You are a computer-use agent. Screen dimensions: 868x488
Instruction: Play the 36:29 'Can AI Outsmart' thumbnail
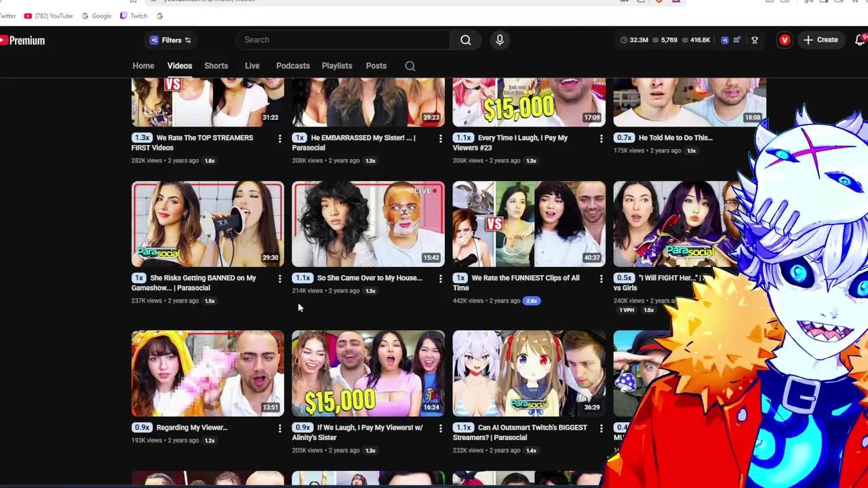(529, 373)
